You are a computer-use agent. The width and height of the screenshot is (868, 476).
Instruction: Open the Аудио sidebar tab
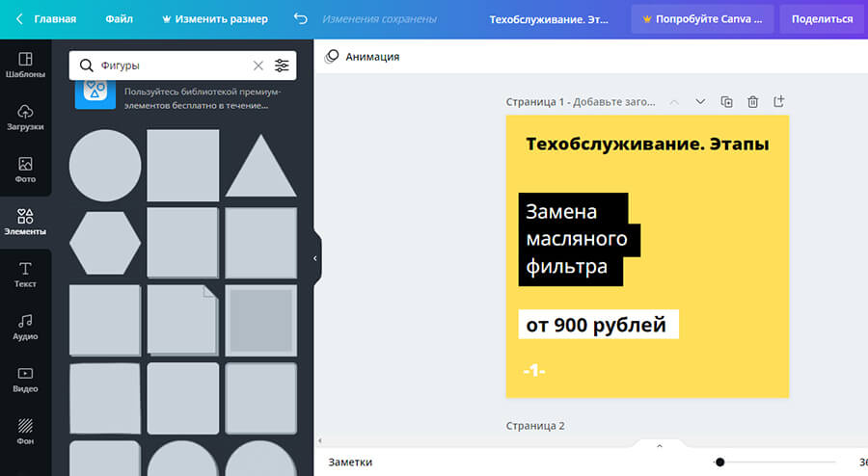click(25, 327)
